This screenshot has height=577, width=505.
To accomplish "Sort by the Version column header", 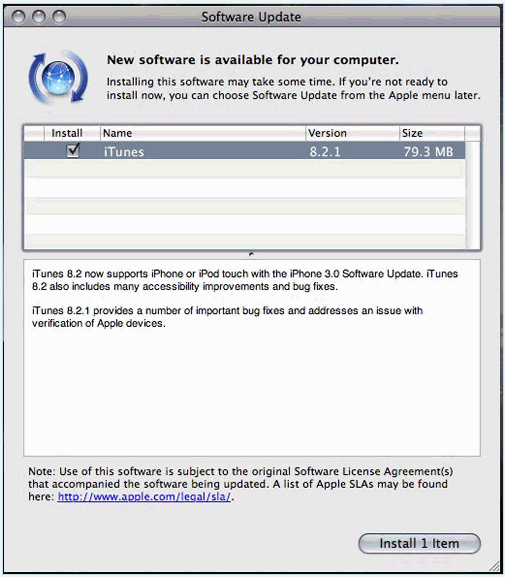I will pos(352,133).
